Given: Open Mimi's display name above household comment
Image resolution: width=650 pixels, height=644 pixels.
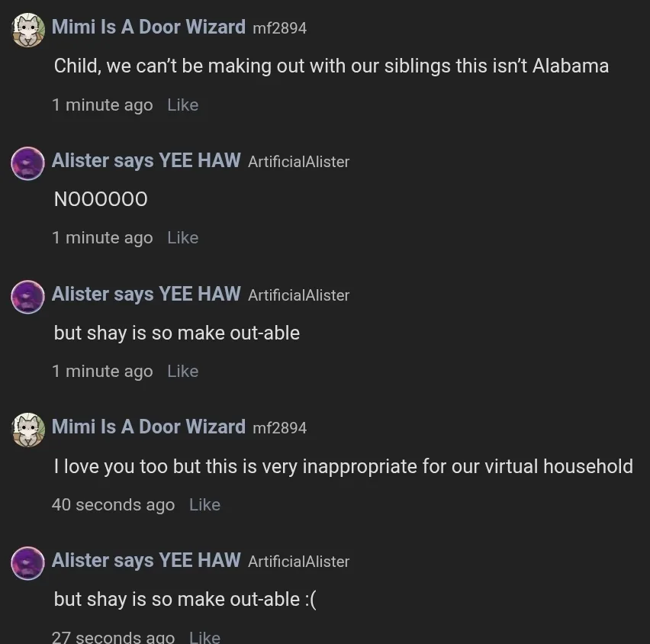Looking at the screenshot, I should (x=149, y=427).
